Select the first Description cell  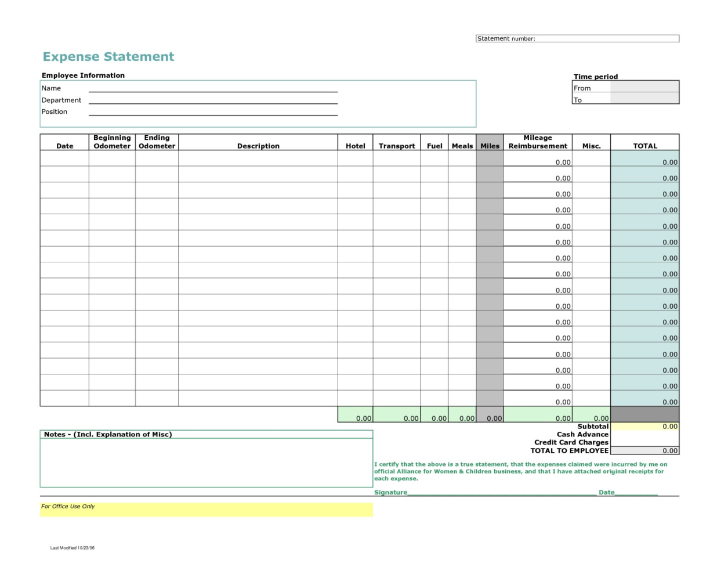pos(258,162)
